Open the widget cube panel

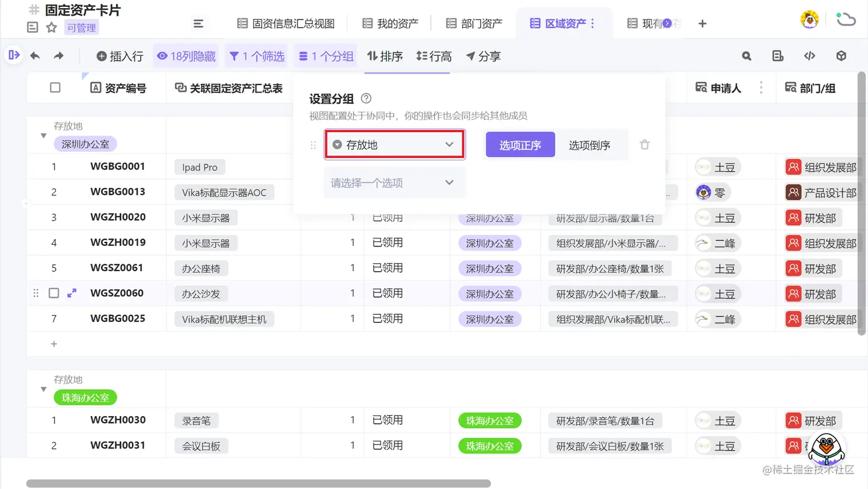[841, 56]
